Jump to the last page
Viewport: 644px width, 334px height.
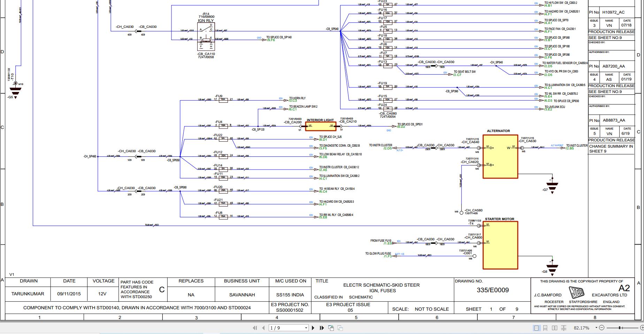point(322,328)
